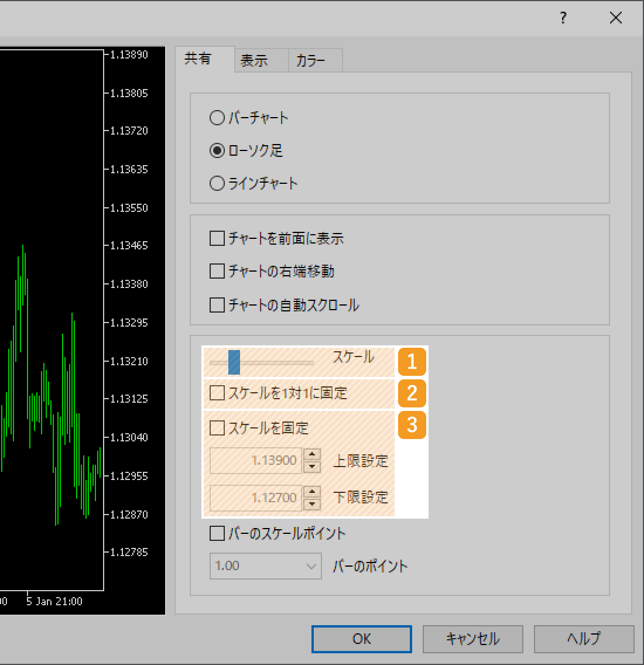
Task: Switch to the 共有 tab
Action: 204,59
